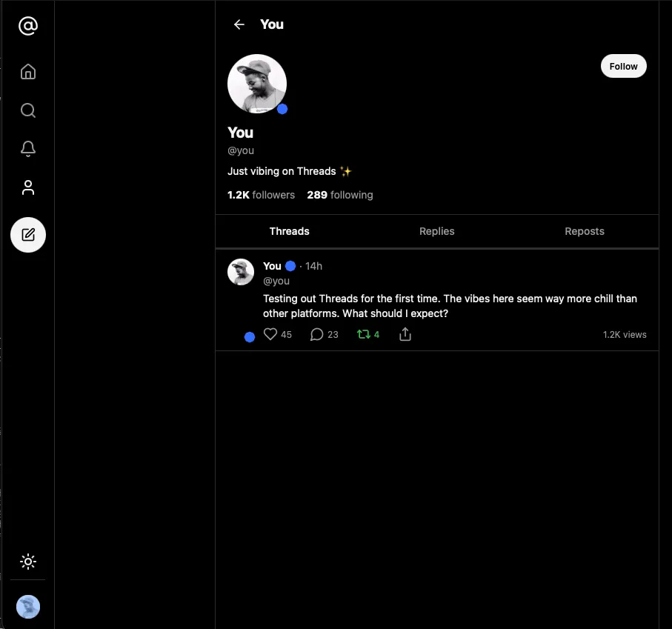The width and height of the screenshot is (672, 629).
Task: Click the blue dot beside like button
Action: [x=250, y=337]
